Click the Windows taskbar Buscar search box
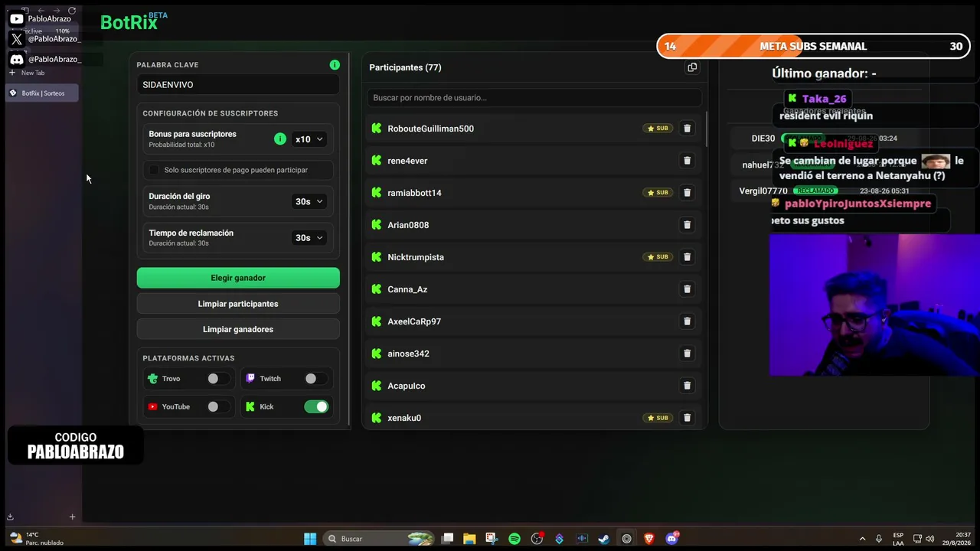 tap(380, 539)
